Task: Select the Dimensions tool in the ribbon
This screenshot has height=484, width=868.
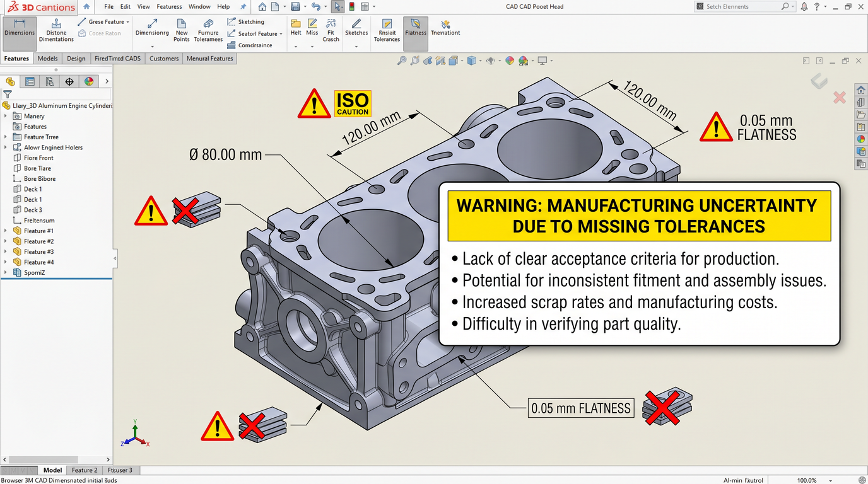Action: pyautogui.click(x=20, y=28)
